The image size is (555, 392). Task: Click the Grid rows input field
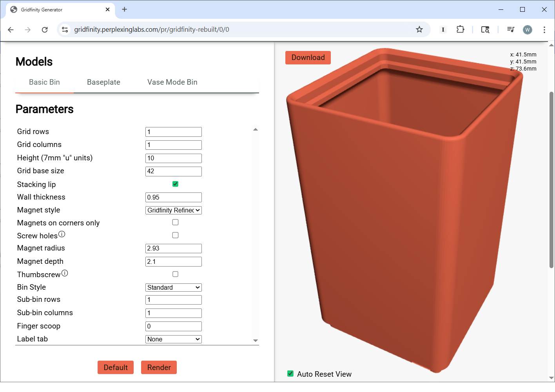coord(174,132)
